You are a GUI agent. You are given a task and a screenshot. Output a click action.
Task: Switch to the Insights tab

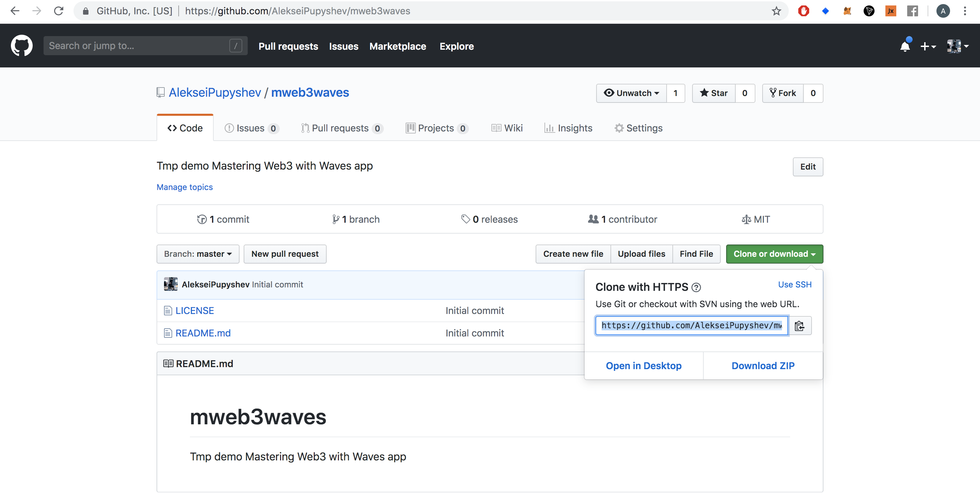[568, 128]
